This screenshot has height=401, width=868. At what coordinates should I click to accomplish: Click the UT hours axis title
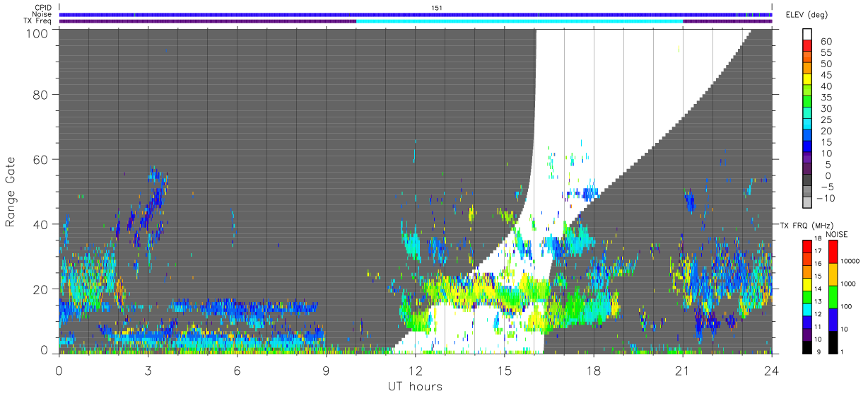click(415, 386)
